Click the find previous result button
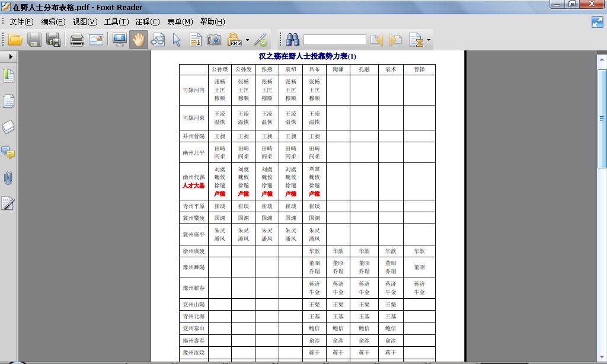Screen dimensions: 607x364 pos(376,40)
